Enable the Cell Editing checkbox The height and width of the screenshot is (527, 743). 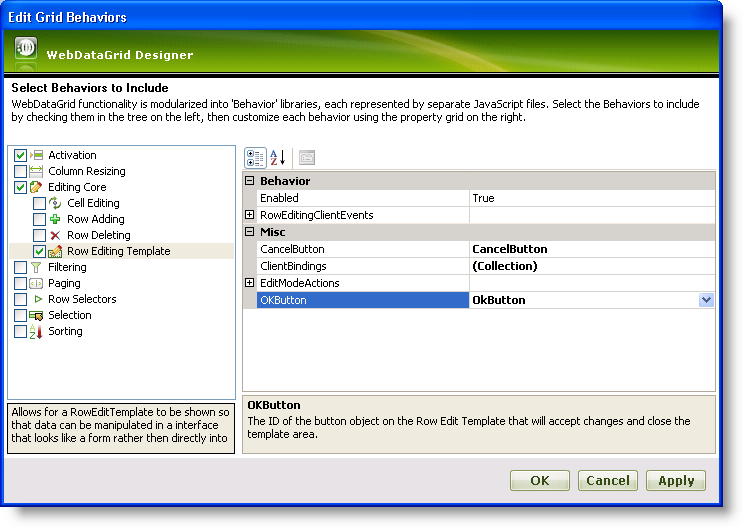pos(39,203)
